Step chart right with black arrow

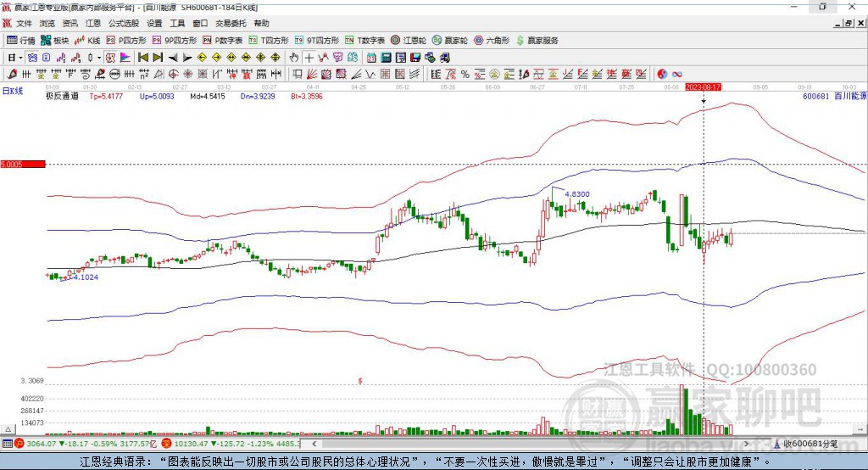coord(187,58)
